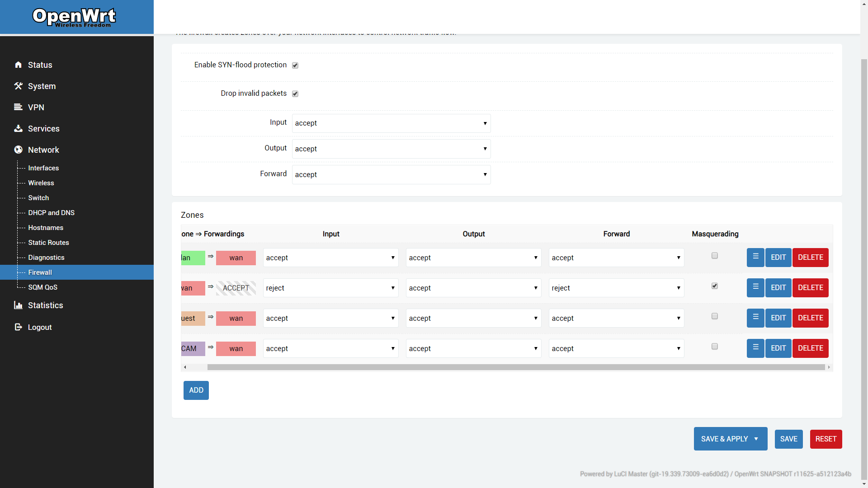Open the Firewall menu item
The height and width of the screenshot is (488, 868).
pyautogui.click(x=40, y=272)
